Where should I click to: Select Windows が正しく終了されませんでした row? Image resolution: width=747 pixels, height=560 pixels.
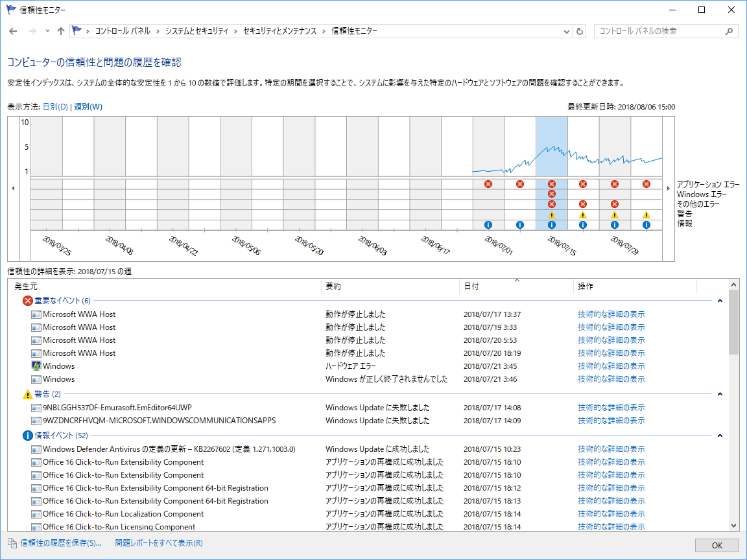(x=367, y=379)
